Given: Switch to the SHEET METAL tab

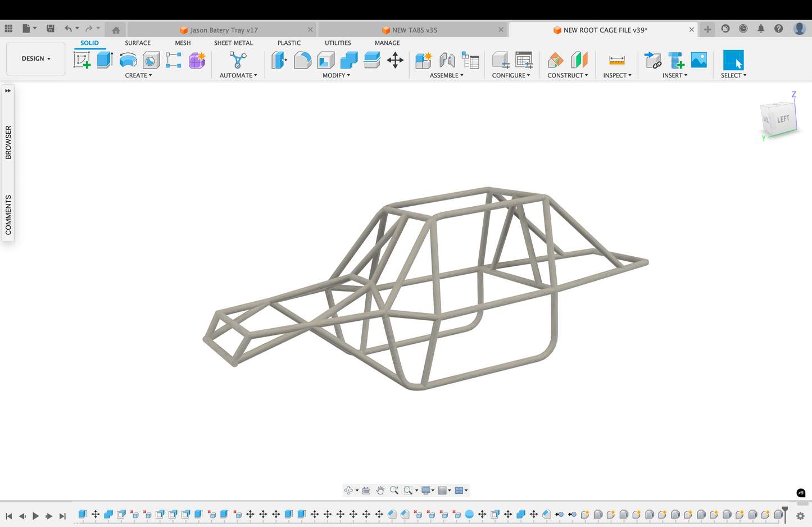Looking at the screenshot, I should [233, 43].
